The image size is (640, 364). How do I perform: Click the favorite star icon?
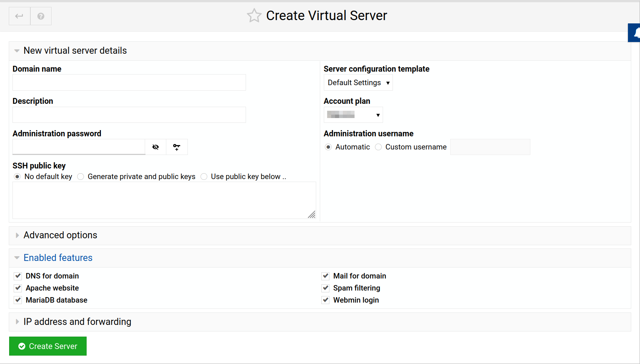pos(254,16)
